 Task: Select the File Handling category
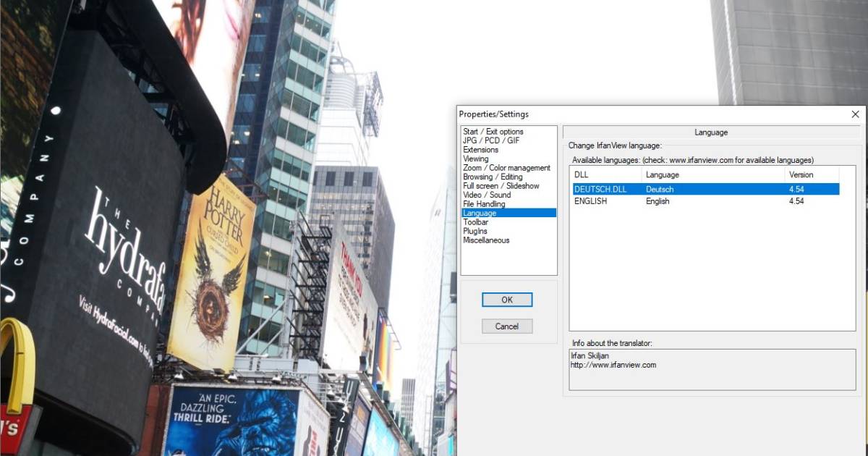point(485,204)
